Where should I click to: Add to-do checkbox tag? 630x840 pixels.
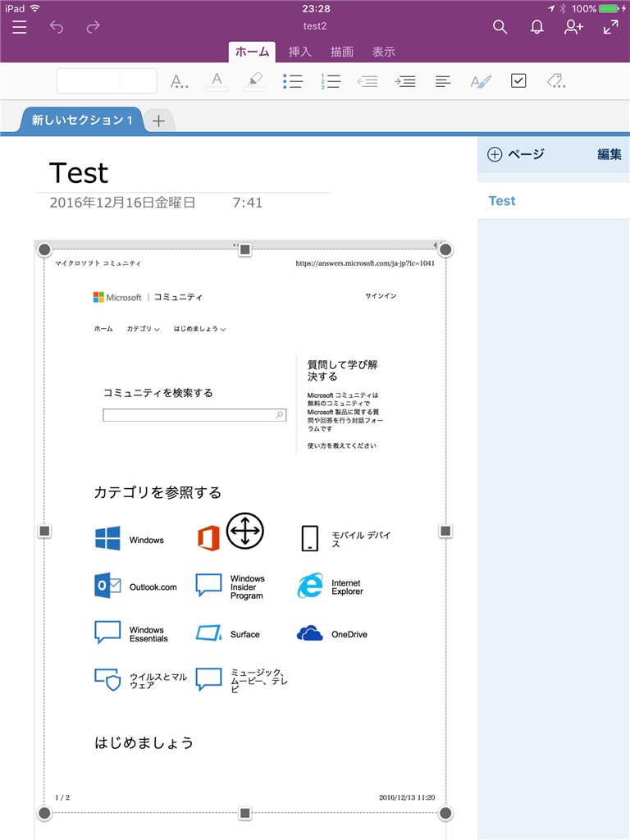pos(518,81)
